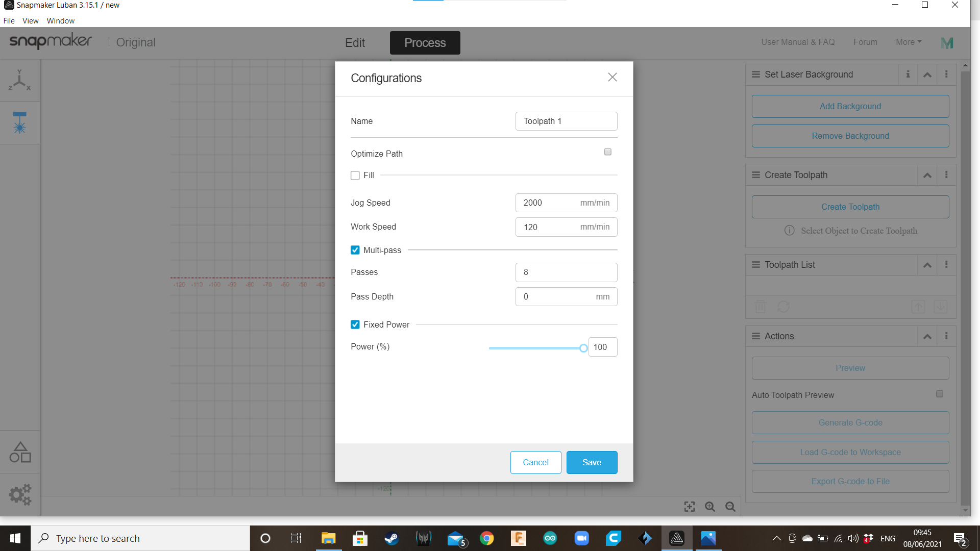The width and height of the screenshot is (980, 551).
Task: Enable the Fill checkbox
Action: tap(355, 176)
